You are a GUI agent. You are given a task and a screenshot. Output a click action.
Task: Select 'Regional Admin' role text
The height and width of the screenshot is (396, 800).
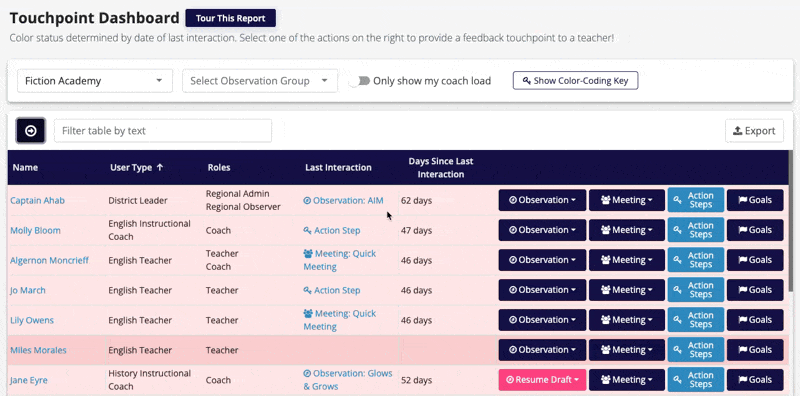[x=237, y=194]
